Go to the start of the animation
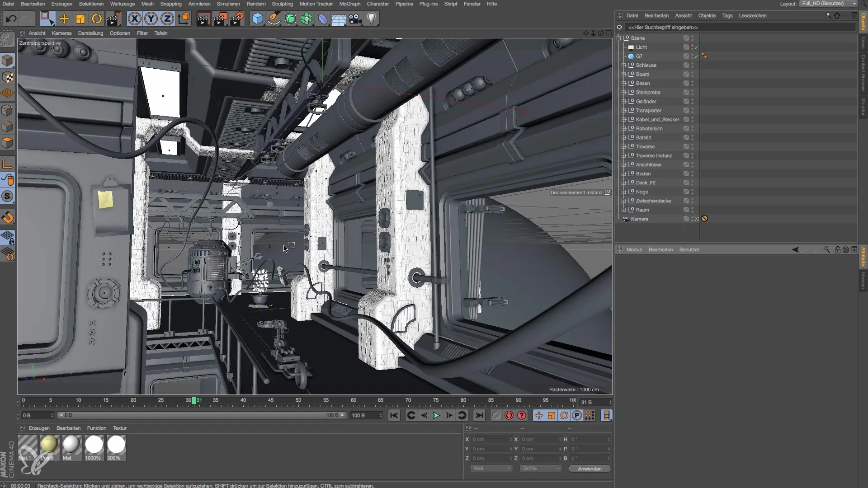Screen dimensions: 868x488 pos(394,415)
